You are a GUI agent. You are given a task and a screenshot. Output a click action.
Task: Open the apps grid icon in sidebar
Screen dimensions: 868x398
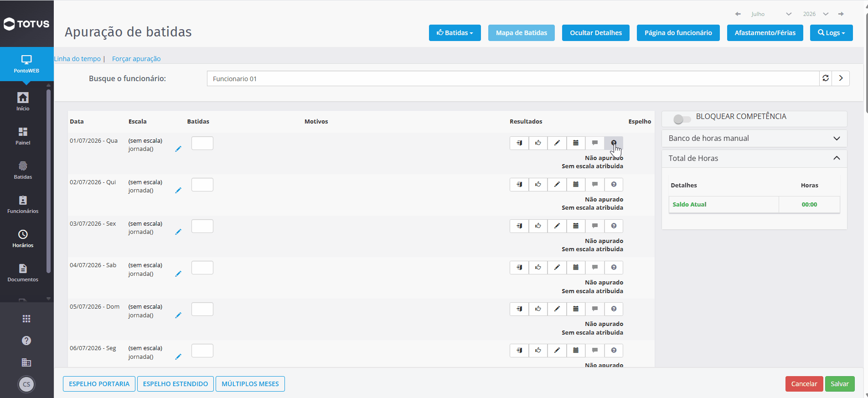point(26,319)
